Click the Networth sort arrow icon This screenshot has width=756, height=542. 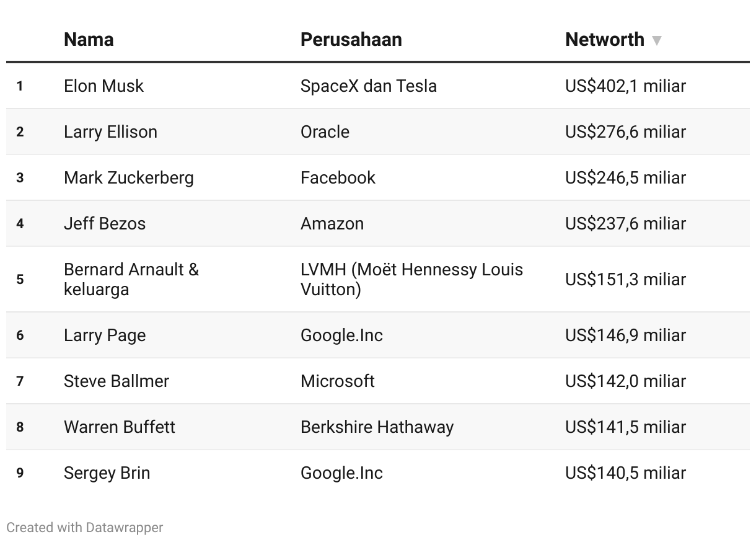coord(656,41)
